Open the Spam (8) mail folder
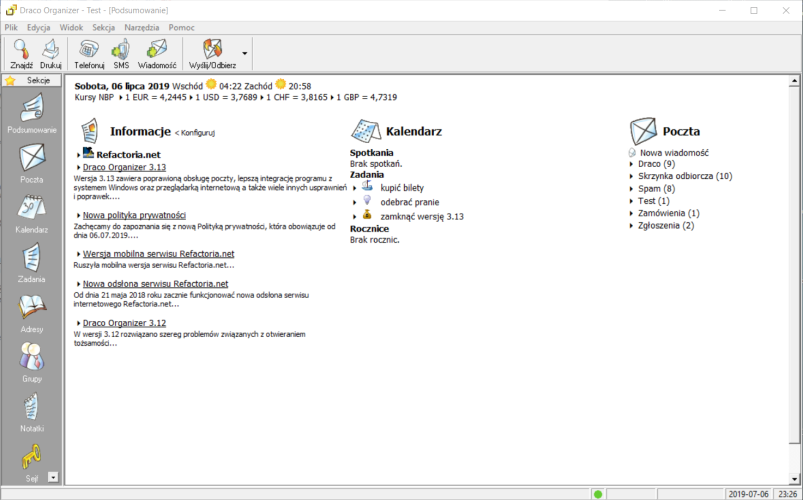Image resolution: width=803 pixels, height=500 pixels. coord(657,189)
